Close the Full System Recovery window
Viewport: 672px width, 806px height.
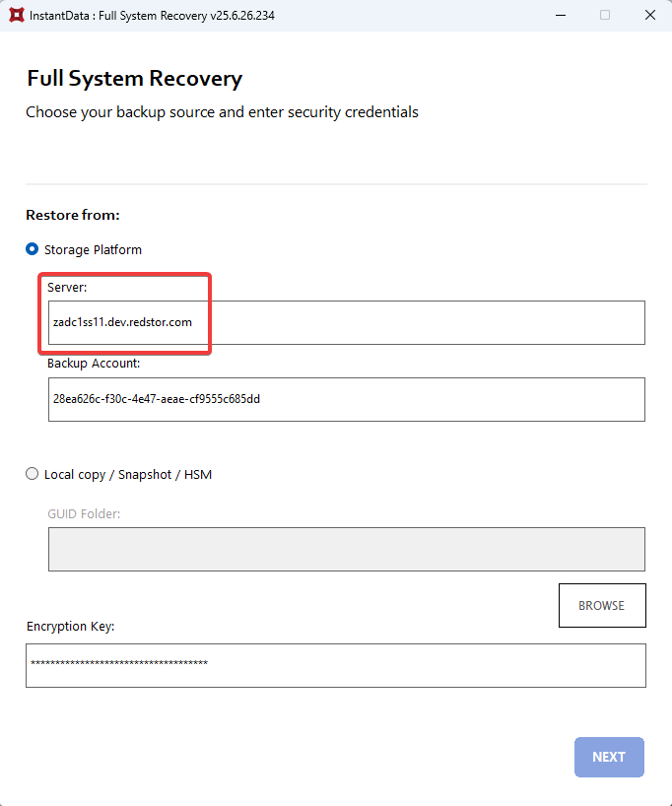pyautogui.click(x=650, y=16)
